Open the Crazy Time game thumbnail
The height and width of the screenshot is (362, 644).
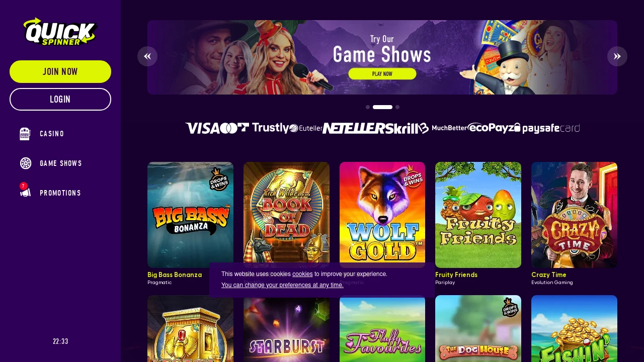click(x=574, y=215)
